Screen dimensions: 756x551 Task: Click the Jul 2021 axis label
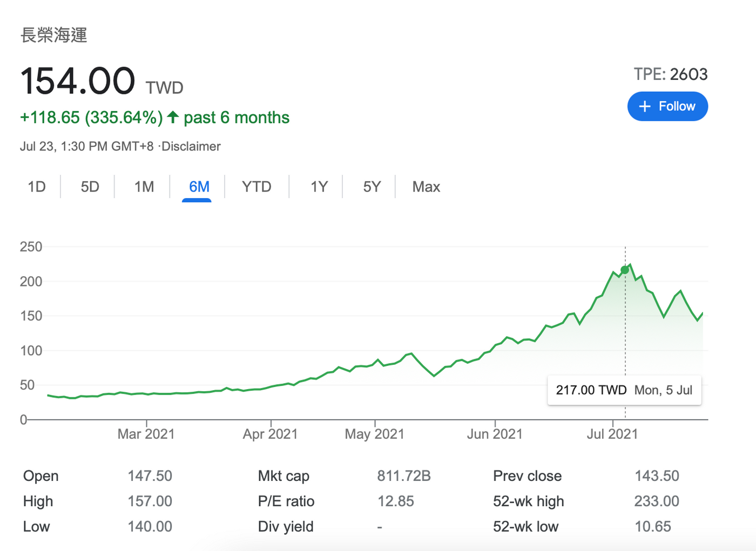pyautogui.click(x=612, y=434)
